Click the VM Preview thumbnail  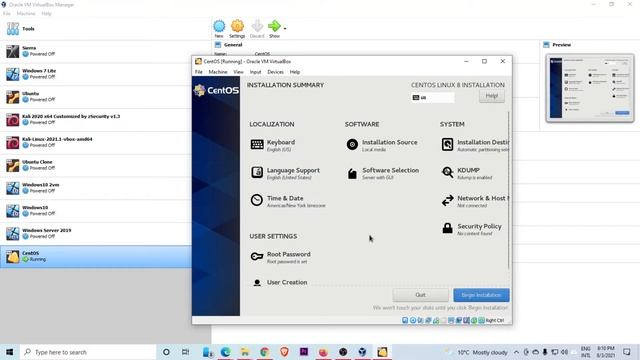point(590,88)
